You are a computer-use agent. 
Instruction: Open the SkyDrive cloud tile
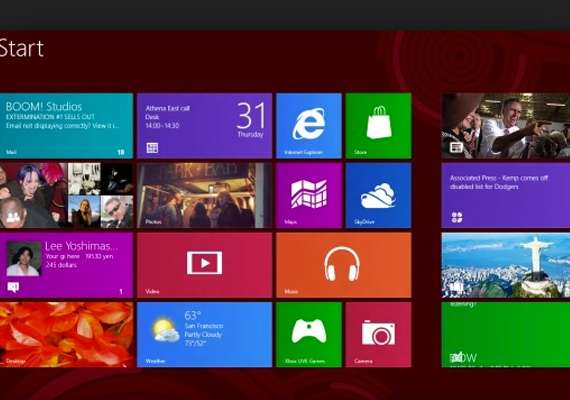click(378, 195)
